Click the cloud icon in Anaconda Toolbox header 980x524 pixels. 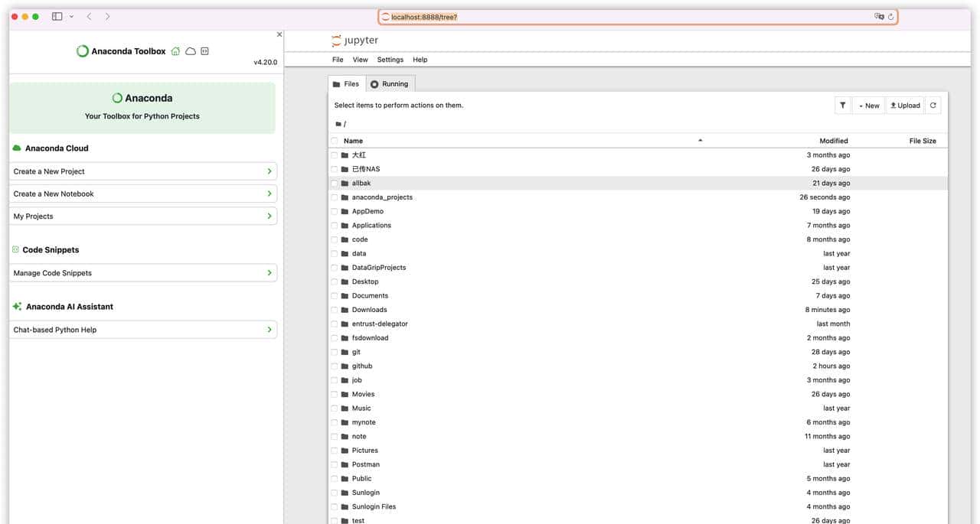(x=191, y=51)
